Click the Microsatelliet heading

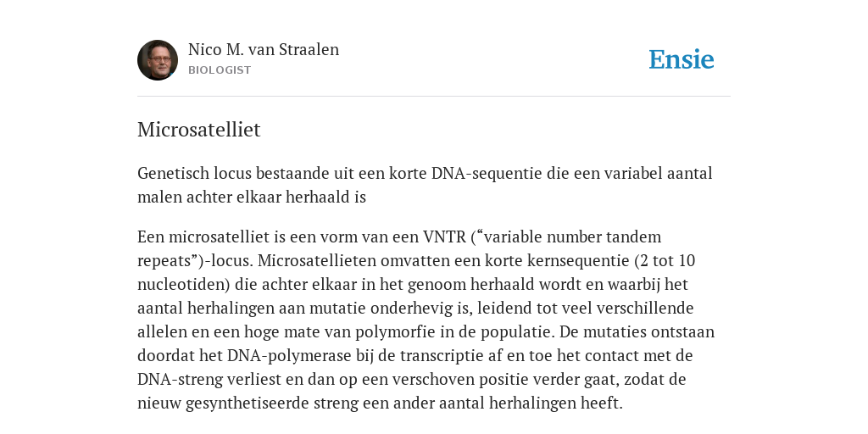tap(198, 130)
